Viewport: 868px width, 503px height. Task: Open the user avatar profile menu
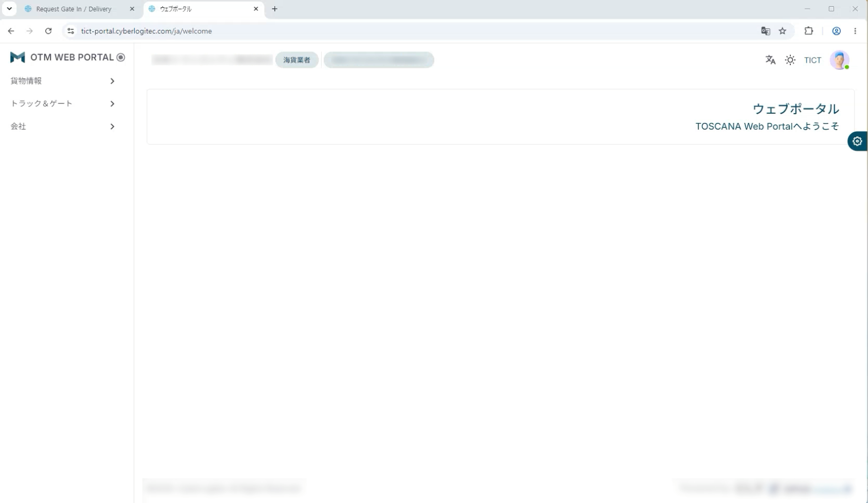[x=839, y=60]
